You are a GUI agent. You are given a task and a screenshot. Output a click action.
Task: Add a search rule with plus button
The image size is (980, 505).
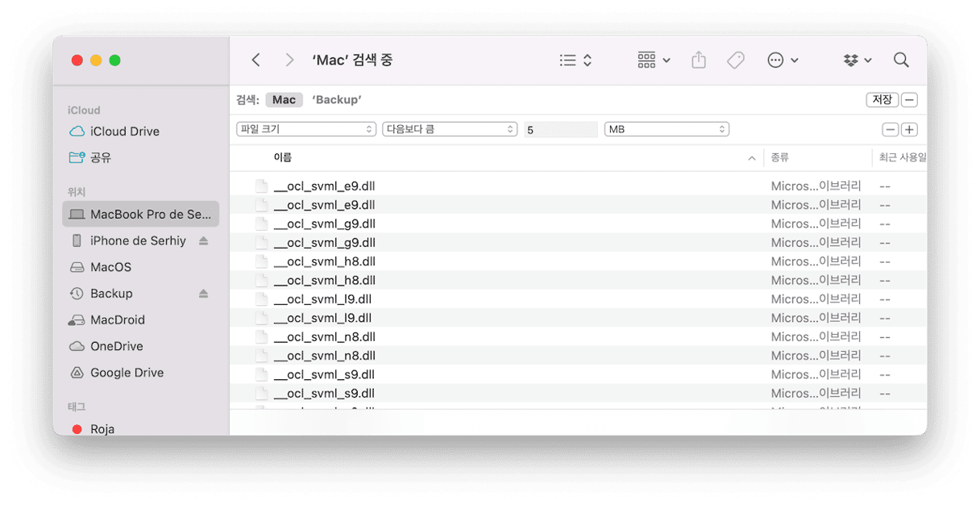point(909,130)
